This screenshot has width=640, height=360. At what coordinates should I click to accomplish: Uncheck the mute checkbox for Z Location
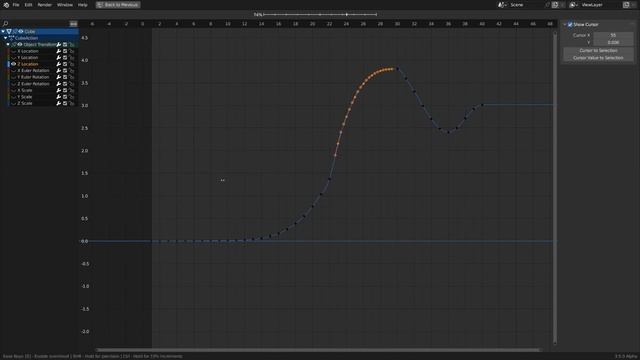[65, 64]
